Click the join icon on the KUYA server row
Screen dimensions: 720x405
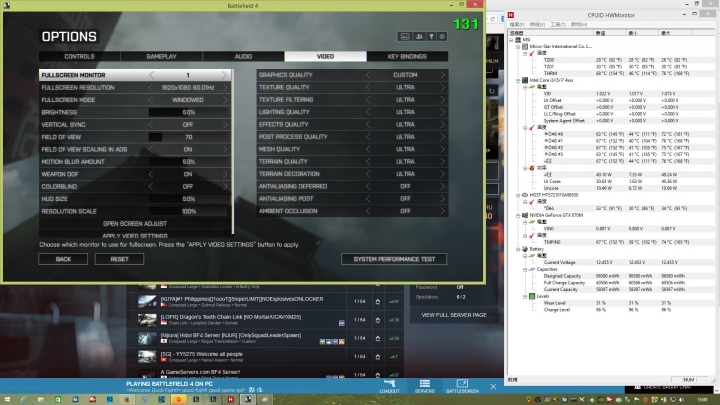[377, 302]
